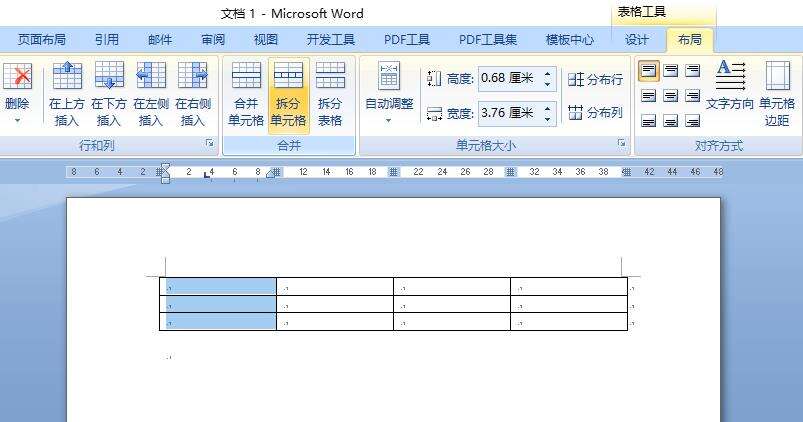The width and height of the screenshot is (803, 422).
Task: Merge cells (合并单元格)
Action: tap(246, 93)
